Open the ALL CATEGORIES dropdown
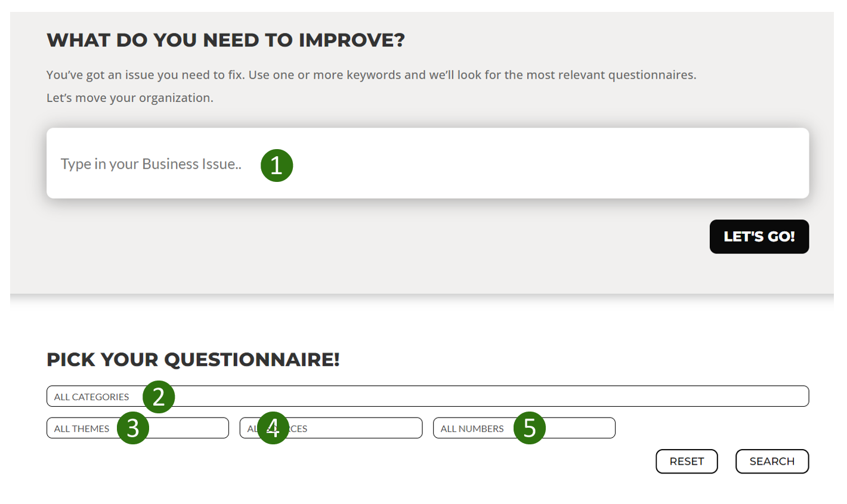This screenshot has width=847, height=504. click(x=428, y=396)
